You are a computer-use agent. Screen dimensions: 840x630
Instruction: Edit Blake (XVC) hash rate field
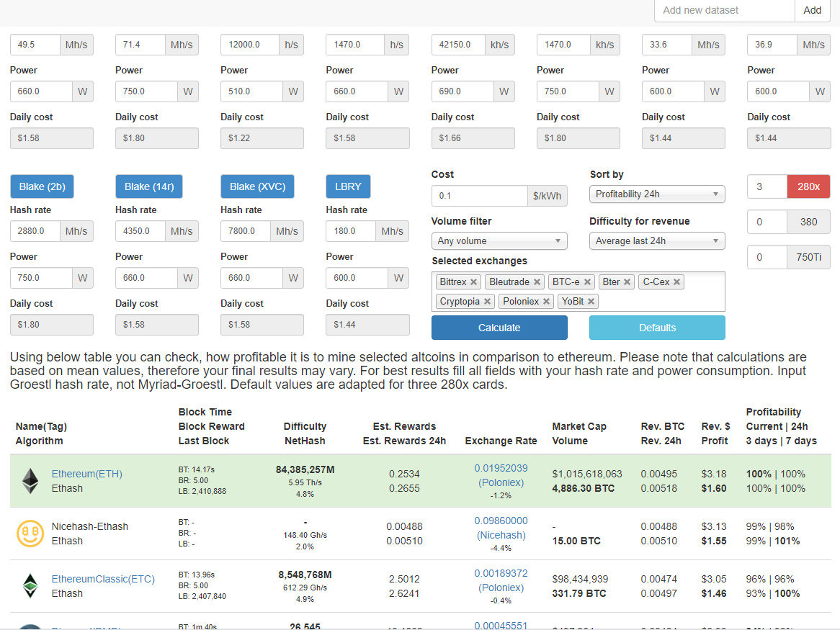[246, 231]
